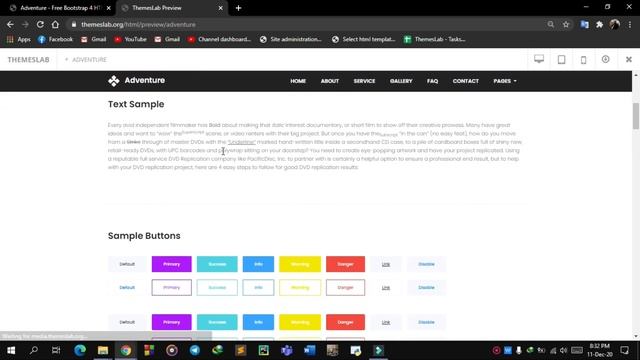This screenshot has height=360, width=640.
Task: Open the ThemesLab - Tasks bookmark
Action: tap(434, 39)
